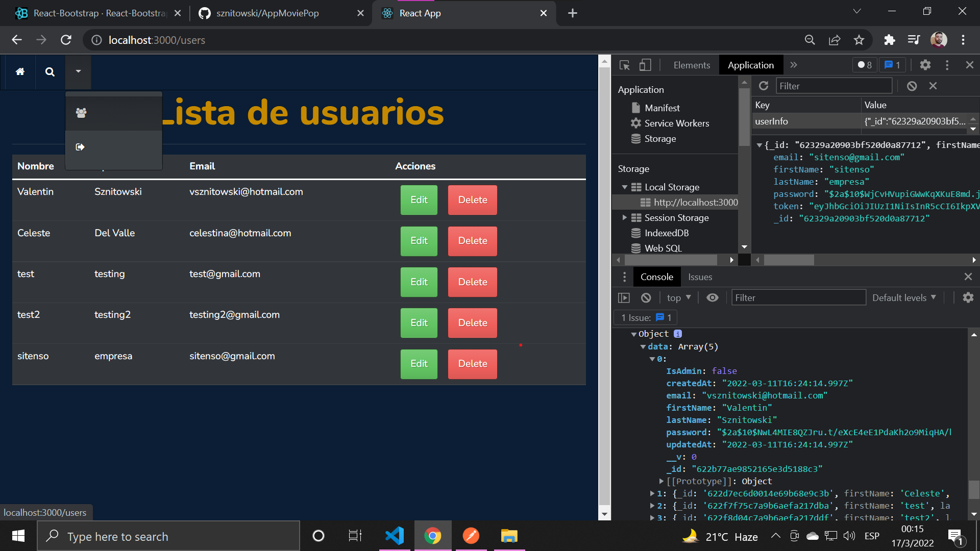
Task: Toggle the live expression eye icon
Action: [712, 297]
